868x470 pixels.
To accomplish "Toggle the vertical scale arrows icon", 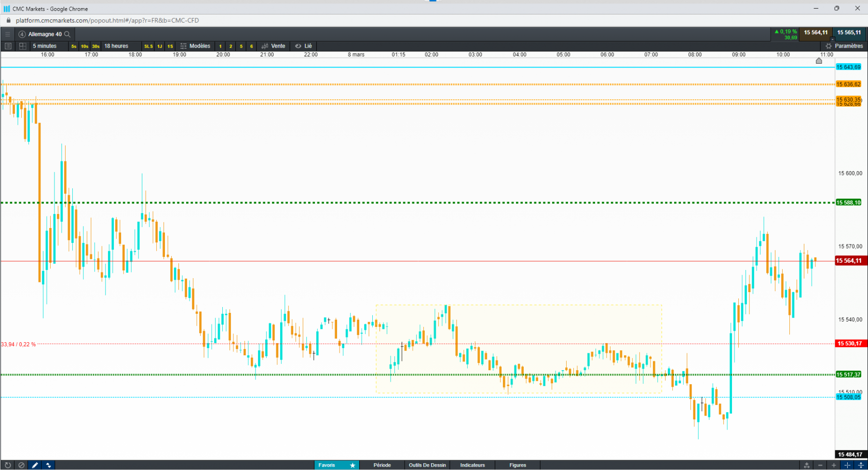I will coord(861,465).
